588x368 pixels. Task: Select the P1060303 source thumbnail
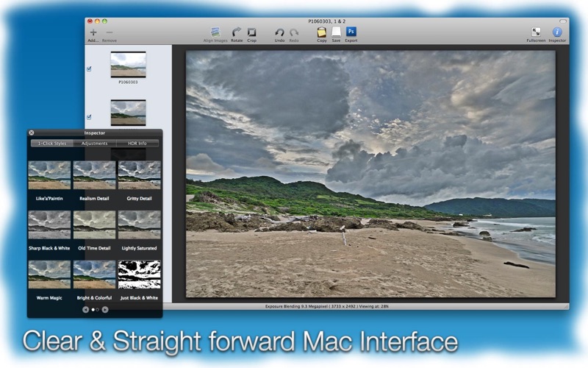(x=128, y=65)
